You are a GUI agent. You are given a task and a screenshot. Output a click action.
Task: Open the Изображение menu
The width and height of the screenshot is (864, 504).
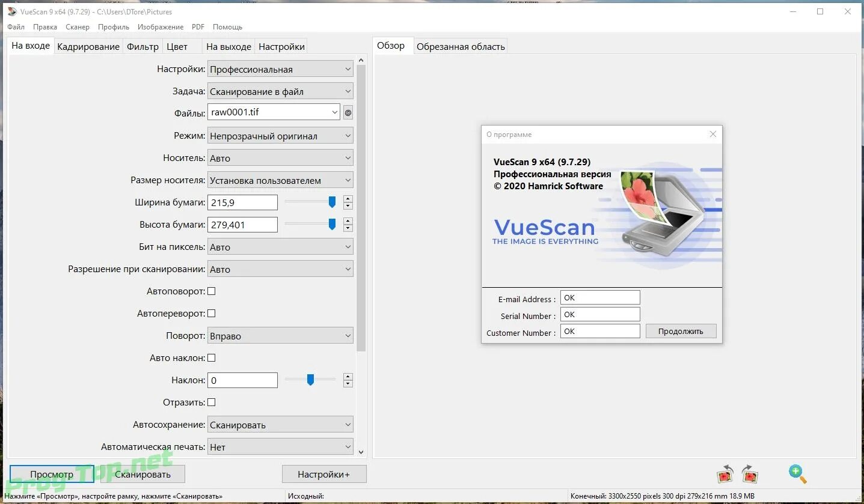coord(161,27)
